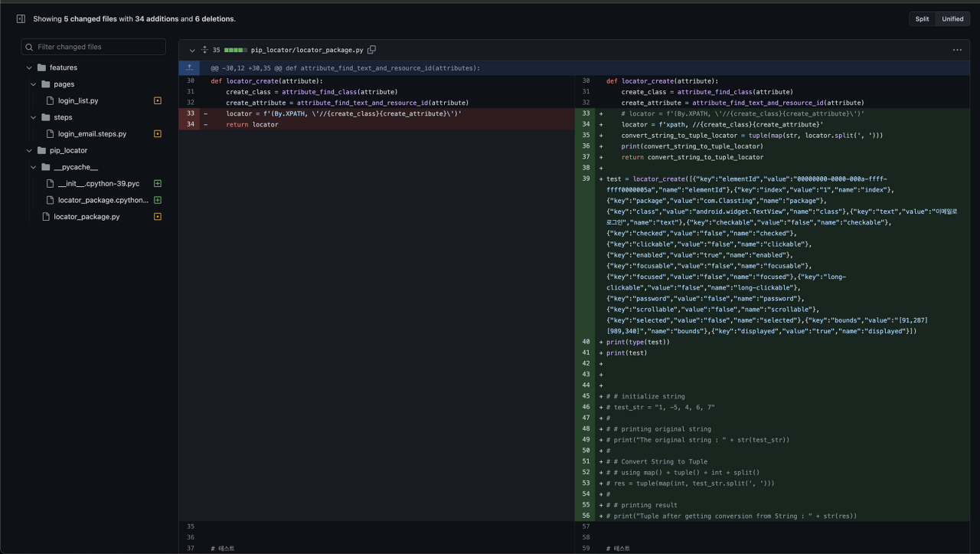The image size is (980, 554).
Task: Click the pages folder icon
Action: tap(46, 84)
